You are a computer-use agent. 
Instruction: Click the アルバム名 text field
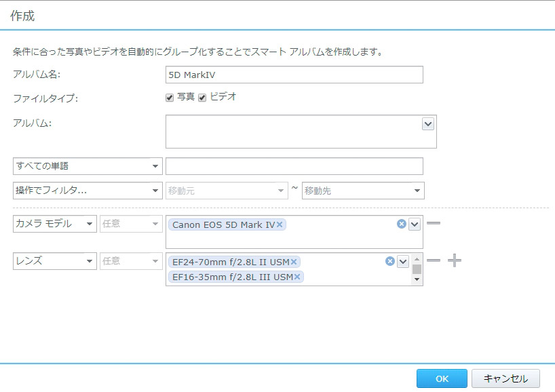[x=294, y=75]
